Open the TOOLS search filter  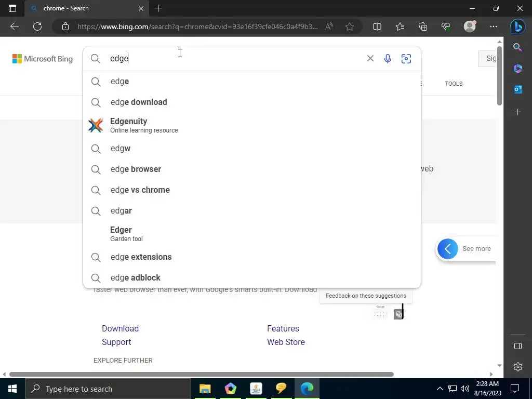454,84
